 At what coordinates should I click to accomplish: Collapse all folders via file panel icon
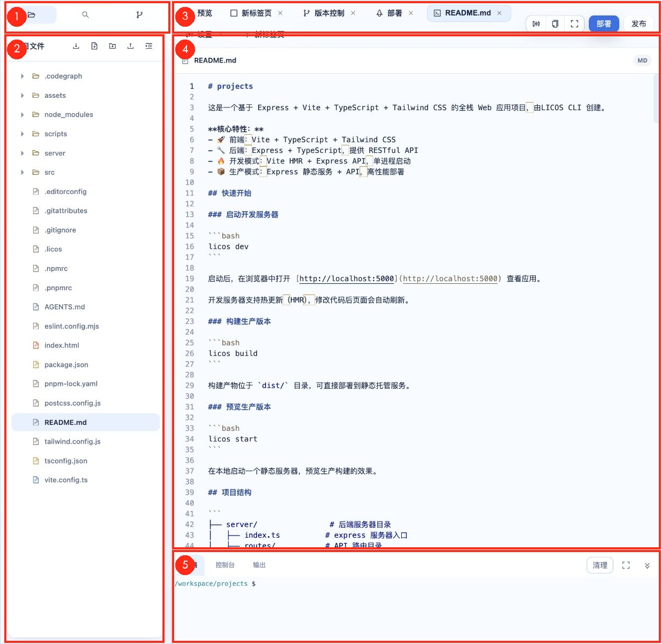(149, 46)
